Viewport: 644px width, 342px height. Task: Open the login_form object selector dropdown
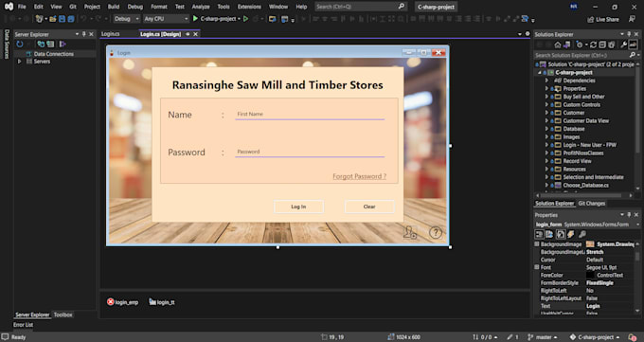pyautogui.click(x=637, y=225)
